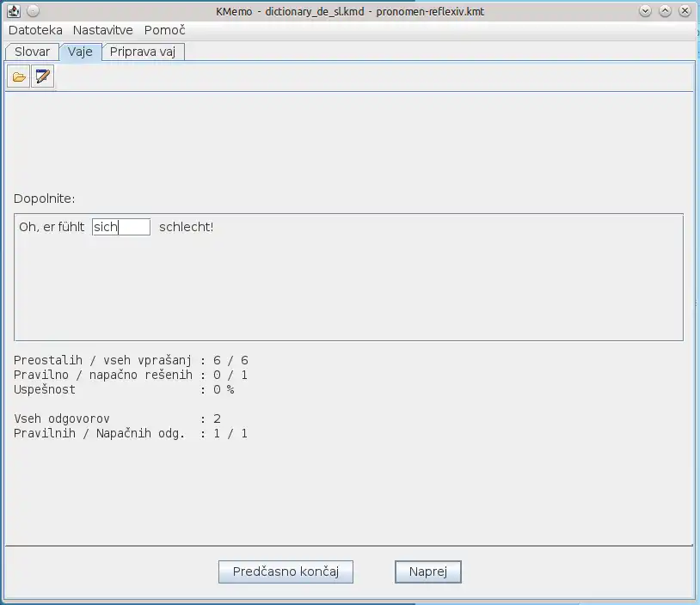Focus the answer field containing 'sich'
Image resolution: width=700 pixels, height=605 pixels.
click(x=121, y=227)
